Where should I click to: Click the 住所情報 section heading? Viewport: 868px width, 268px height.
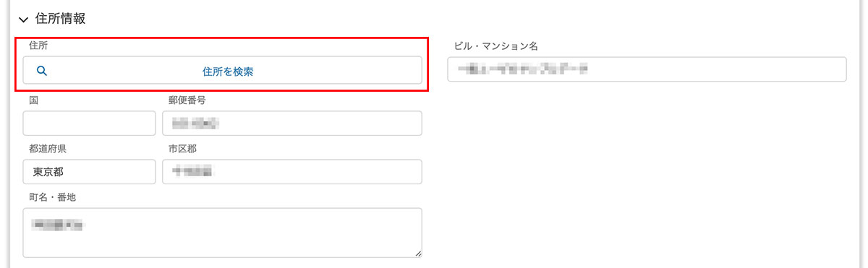click(60, 19)
